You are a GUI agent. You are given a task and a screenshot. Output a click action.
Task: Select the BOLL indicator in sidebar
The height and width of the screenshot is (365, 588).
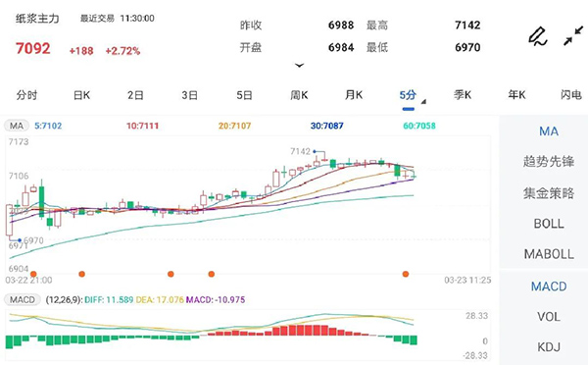(549, 224)
